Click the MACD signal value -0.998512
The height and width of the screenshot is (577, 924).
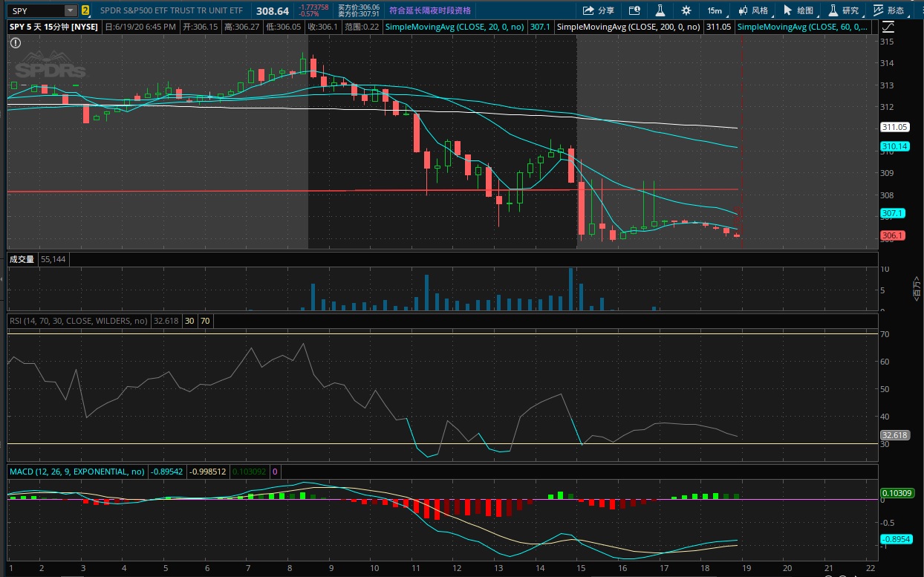point(208,471)
